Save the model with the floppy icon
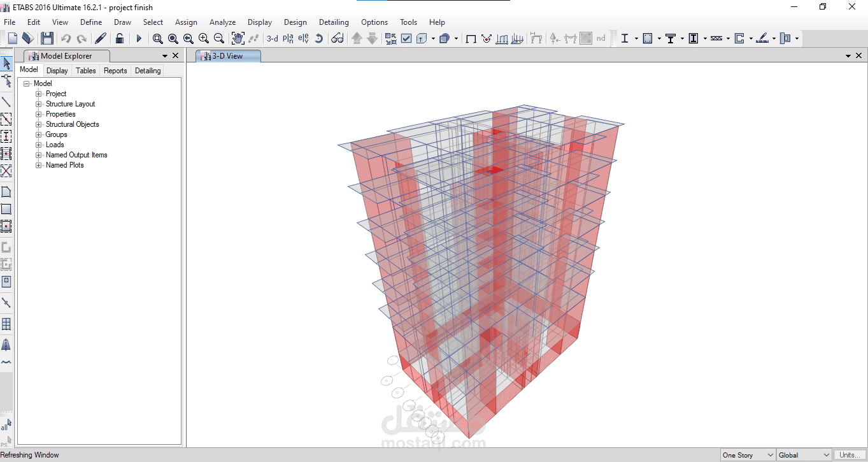Viewport: 868px width, 462px height. pyautogui.click(x=47, y=38)
